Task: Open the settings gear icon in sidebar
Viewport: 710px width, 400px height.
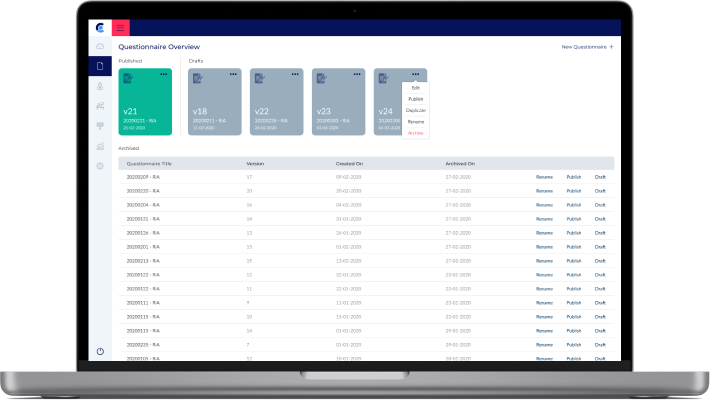Action: tap(100, 166)
